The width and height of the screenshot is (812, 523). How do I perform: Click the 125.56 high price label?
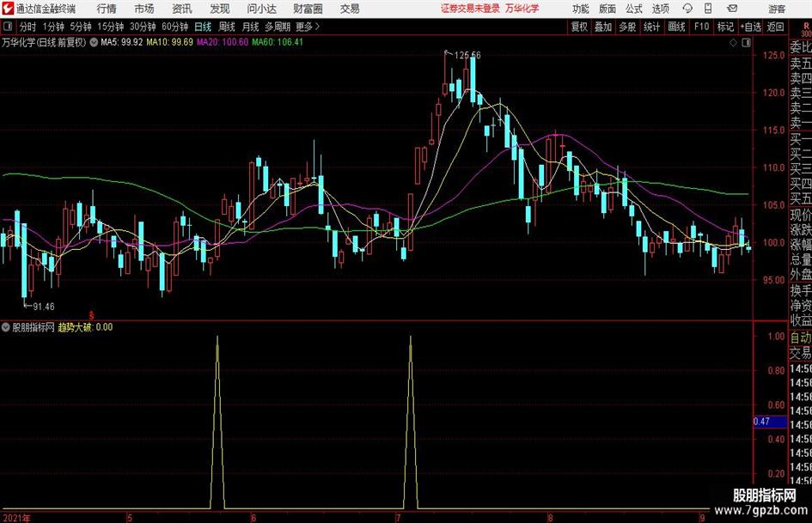pos(467,55)
